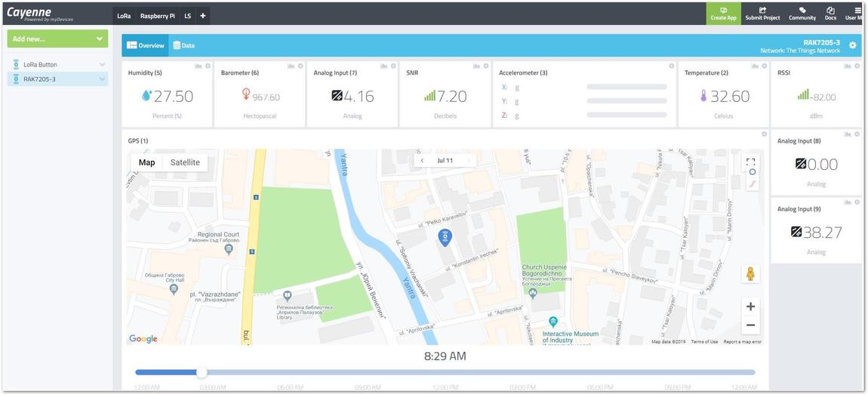Open the Barometer widget chart icon
Image resolution: width=868 pixels, height=395 pixels.
[291, 66]
